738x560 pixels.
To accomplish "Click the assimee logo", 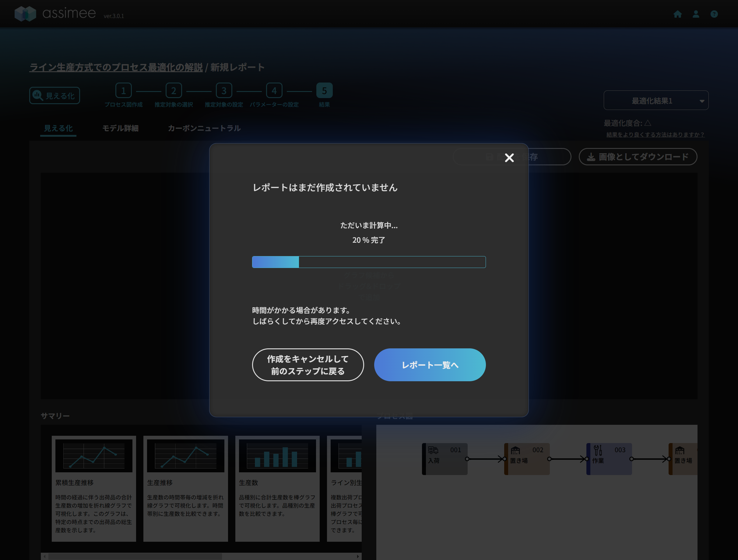I will (x=55, y=13).
